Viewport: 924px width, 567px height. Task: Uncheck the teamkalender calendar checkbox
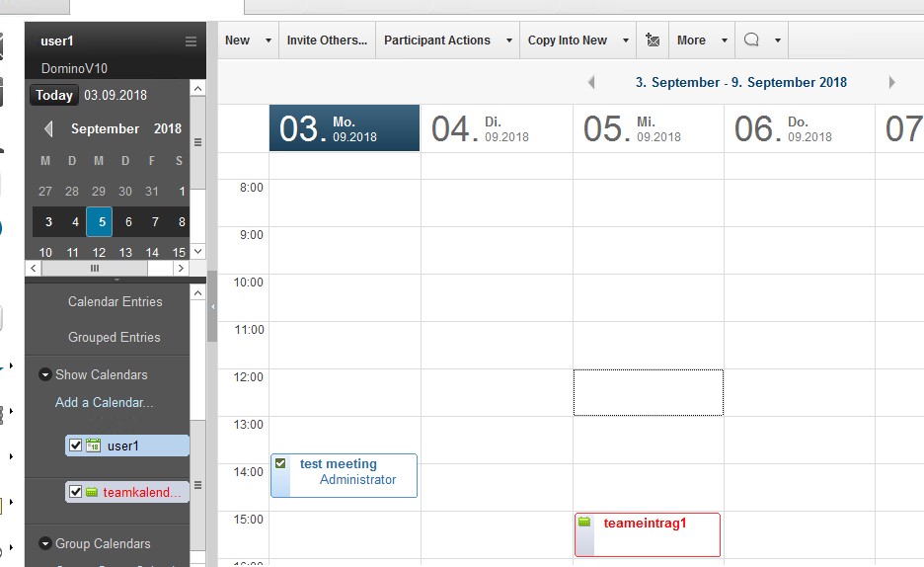[x=76, y=492]
